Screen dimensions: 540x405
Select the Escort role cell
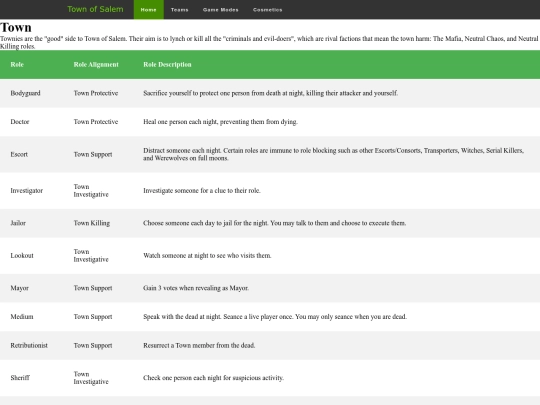19,154
